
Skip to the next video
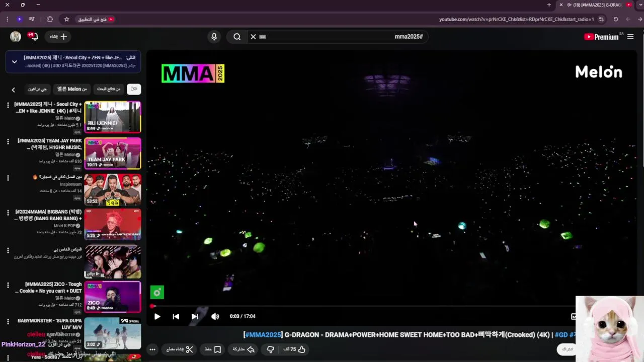tap(195, 316)
